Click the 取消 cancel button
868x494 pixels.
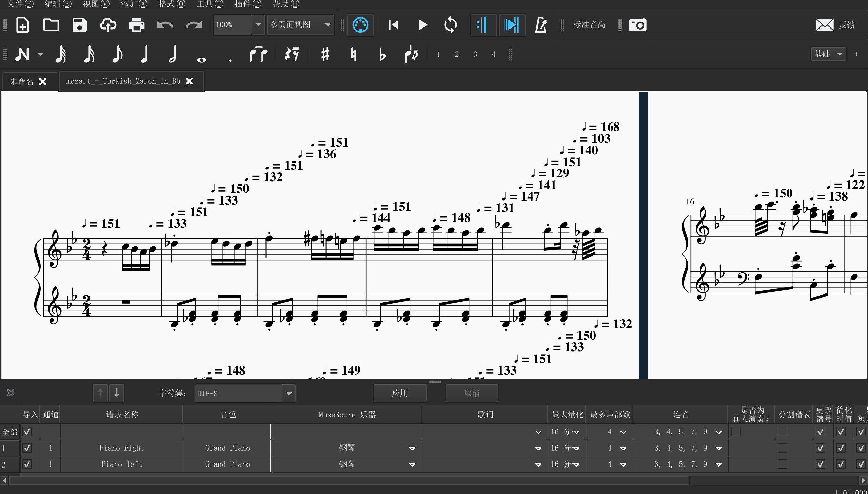(x=472, y=393)
